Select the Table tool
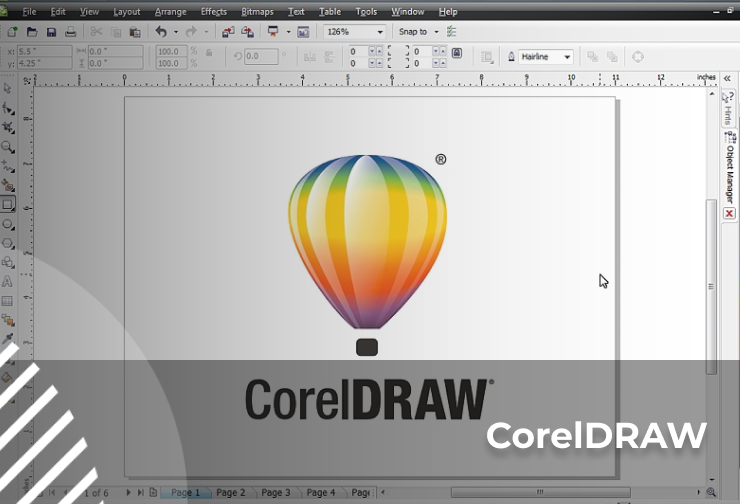The width and height of the screenshot is (740, 504). pos(8,301)
